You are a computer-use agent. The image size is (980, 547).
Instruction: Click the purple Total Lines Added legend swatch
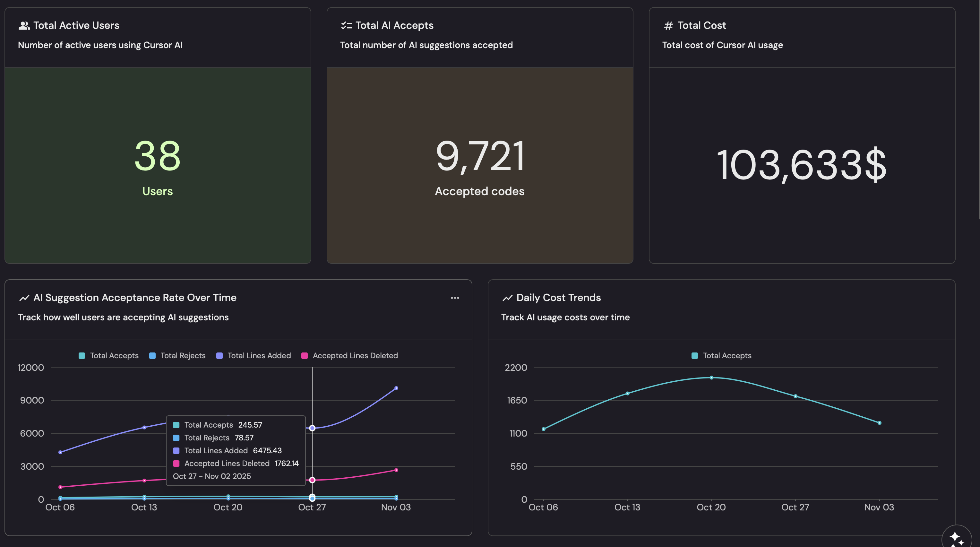pyautogui.click(x=219, y=356)
